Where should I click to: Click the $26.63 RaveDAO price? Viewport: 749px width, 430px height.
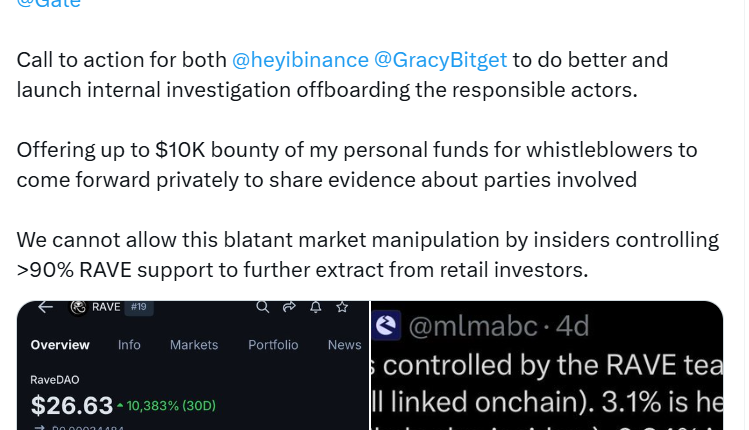[x=72, y=405]
